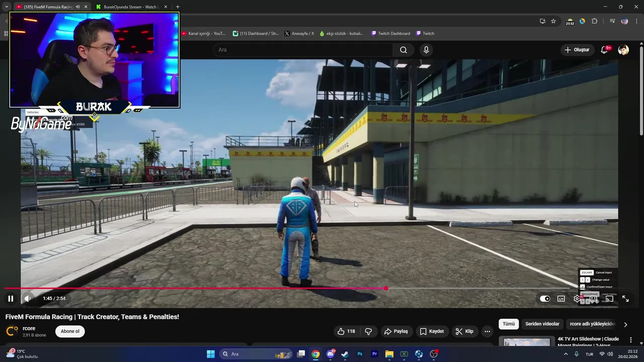Image resolution: width=644 pixels, height=362 pixels.
Task: Open the Chrome profile avatar
Action: click(624, 21)
